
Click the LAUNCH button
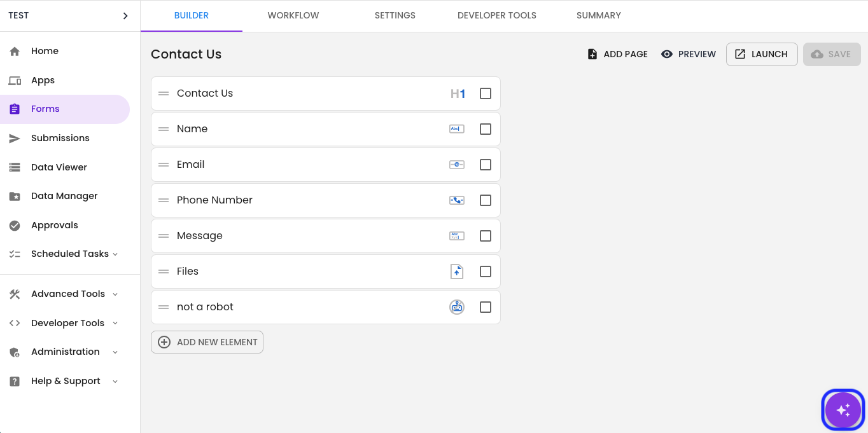[x=762, y=55]
